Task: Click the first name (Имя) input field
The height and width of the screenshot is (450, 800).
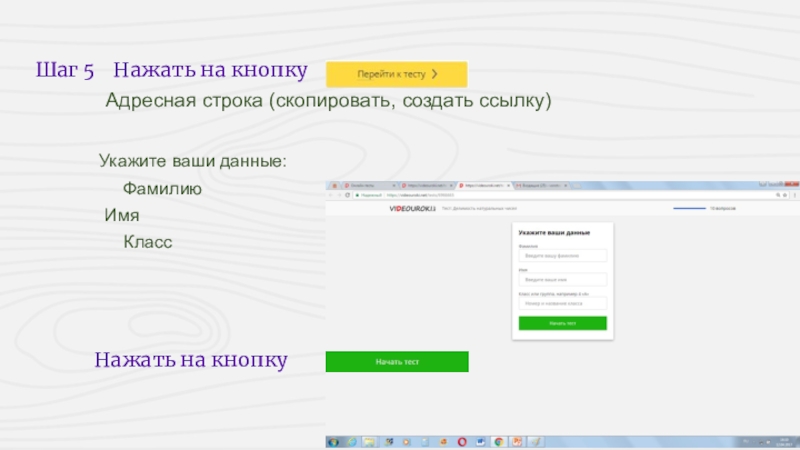Action: pyautogui.click(x=562, y=280)
